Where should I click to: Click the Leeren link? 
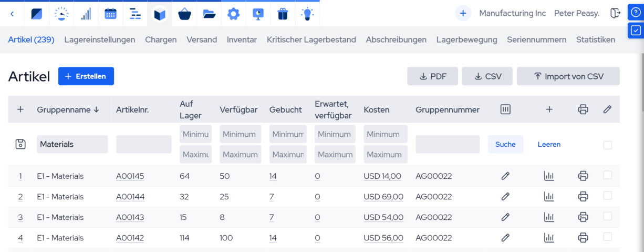549,144
